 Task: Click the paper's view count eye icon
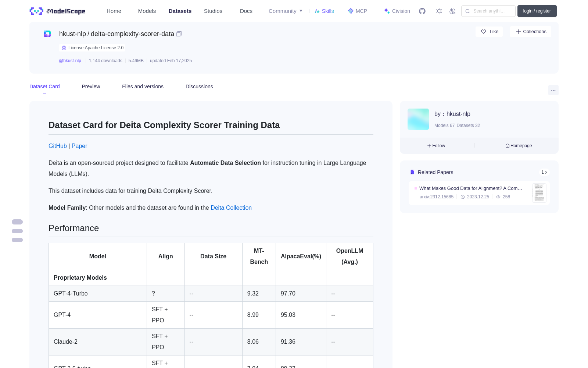(x=498, y=197)
